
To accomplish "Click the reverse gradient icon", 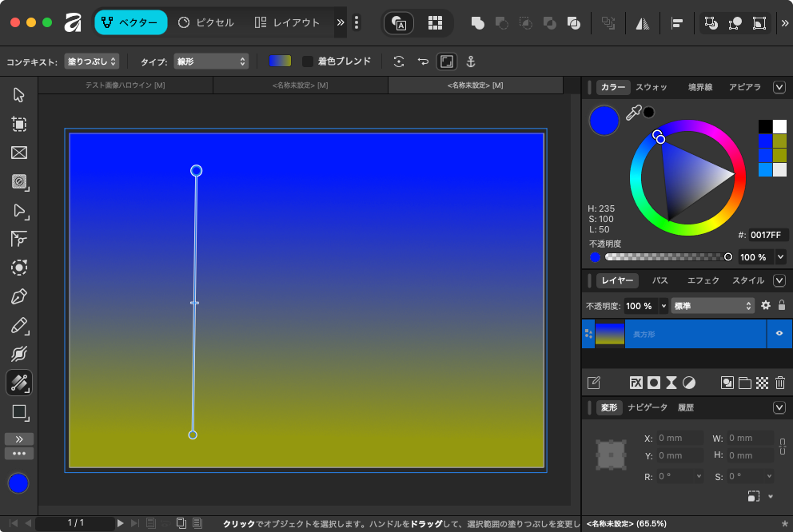I will [423, 62].
